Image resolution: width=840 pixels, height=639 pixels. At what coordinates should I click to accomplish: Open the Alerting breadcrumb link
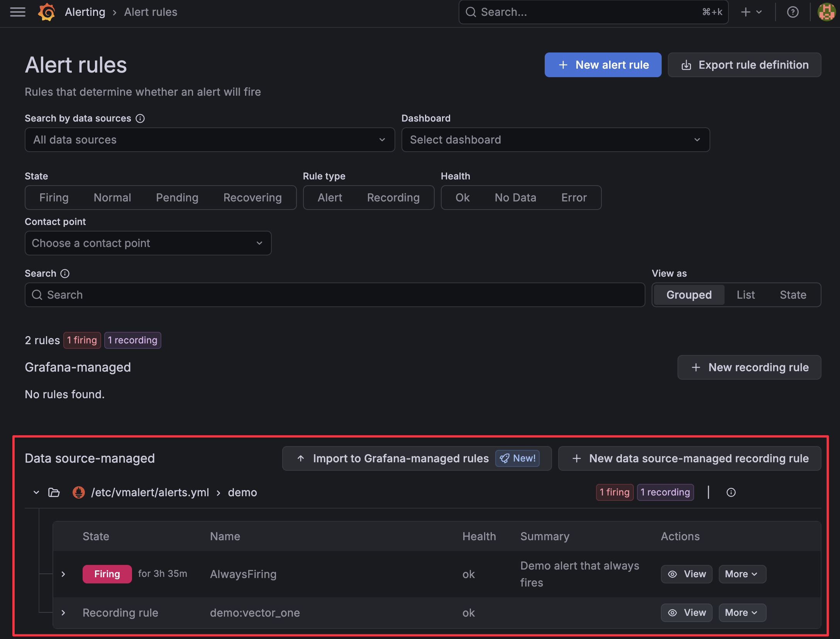(85, 12)
